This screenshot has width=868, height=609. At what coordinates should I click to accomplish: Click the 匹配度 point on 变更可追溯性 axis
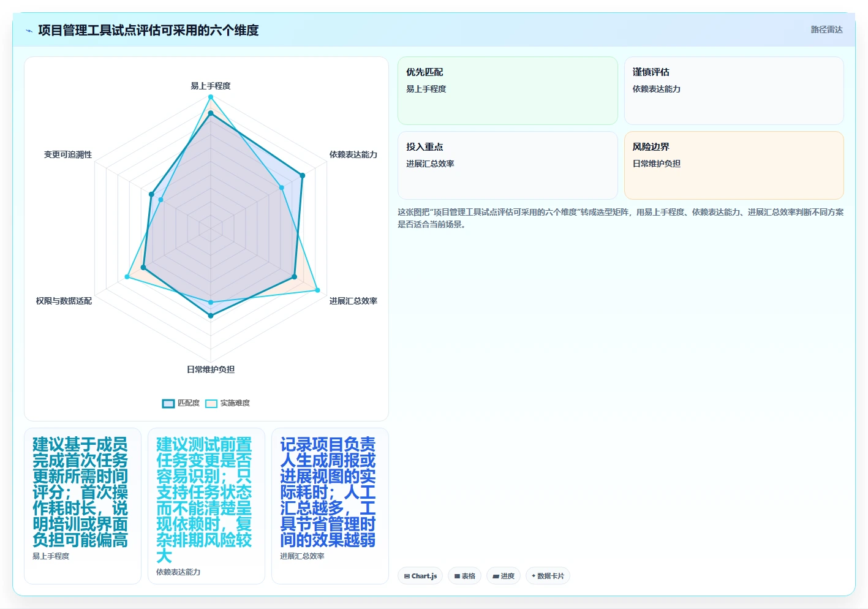click(151, 195)
